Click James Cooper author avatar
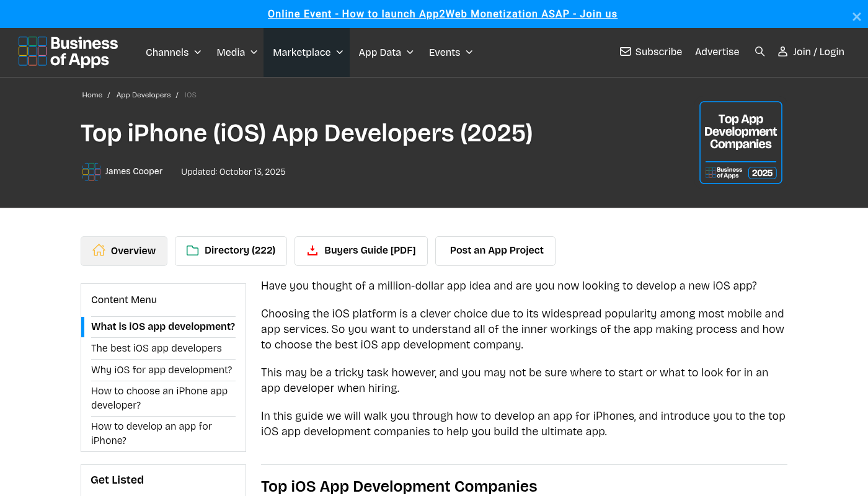The height and width of the screenshot is (496, 868). tap(91, 172)
